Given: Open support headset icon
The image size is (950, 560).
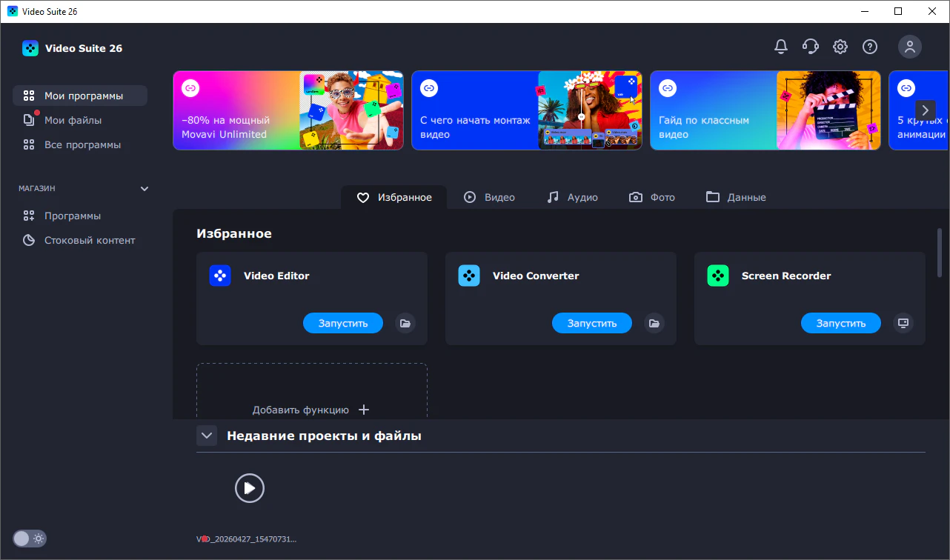Looking at the screenshot, I should click(x=811, y=47).
